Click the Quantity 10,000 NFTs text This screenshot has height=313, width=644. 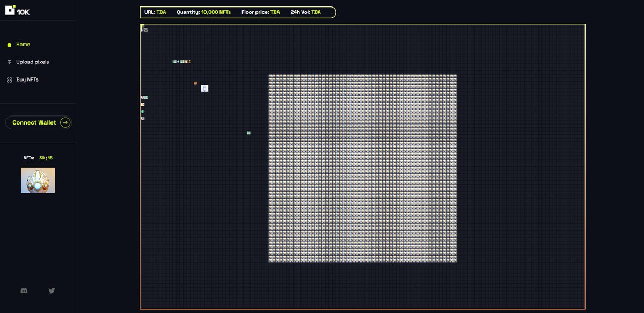(x=203, y=12)
